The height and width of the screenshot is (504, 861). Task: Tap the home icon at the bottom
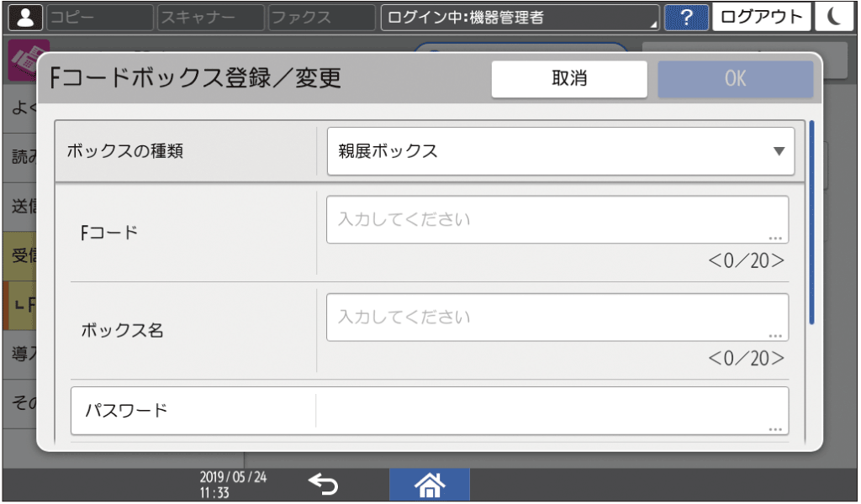(429, 484)
